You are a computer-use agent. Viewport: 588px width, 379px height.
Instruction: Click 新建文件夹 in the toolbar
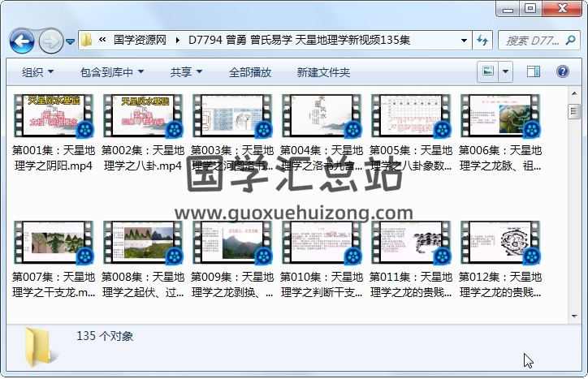pos(323,72)
